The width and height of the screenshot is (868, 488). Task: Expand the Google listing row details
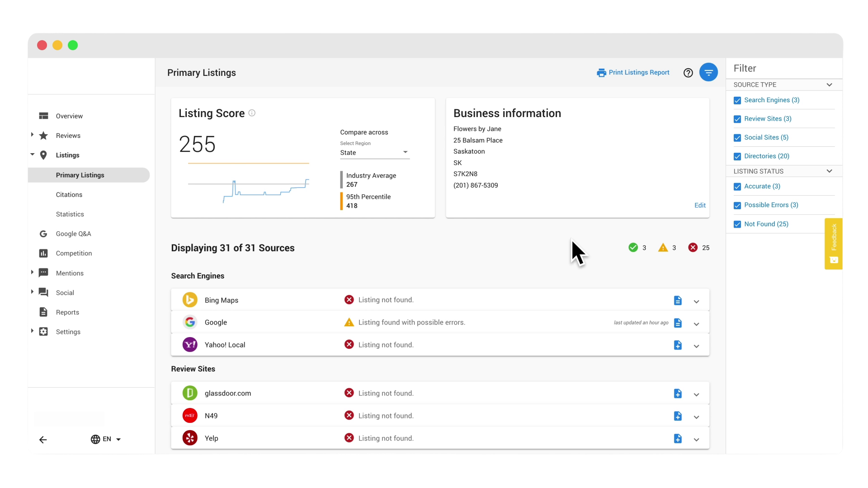click(696, 323)
